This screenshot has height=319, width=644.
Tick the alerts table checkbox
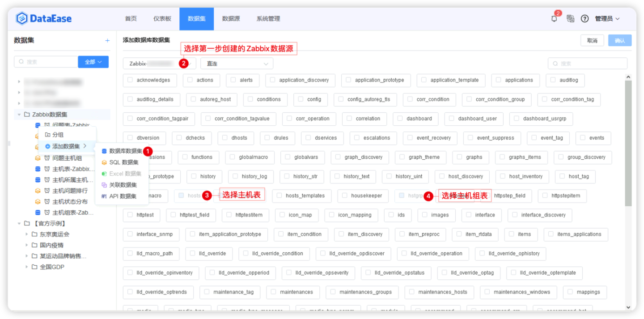[233, 80]
